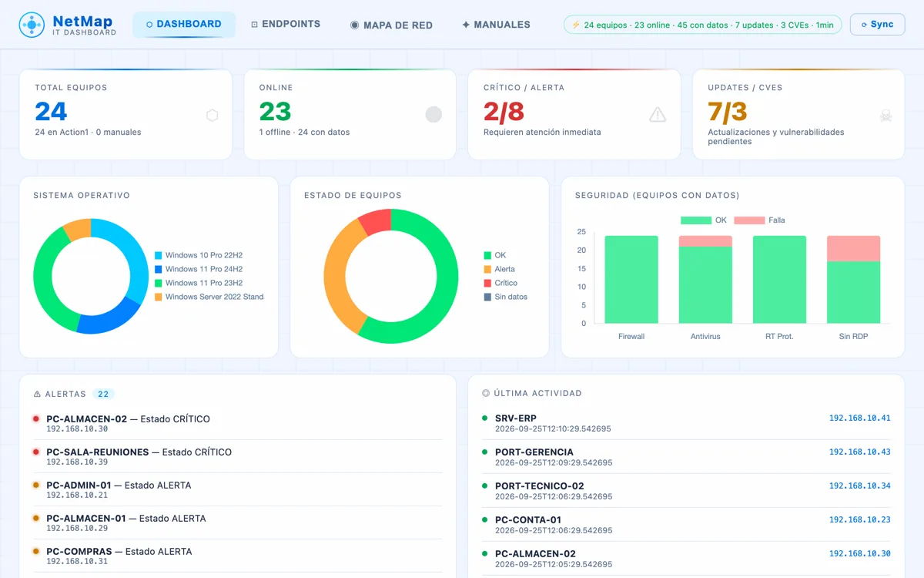Viewport: 924px width, 578px height.
Task: Click red status dot beside PC-SALA-REUNIONES
Action: [x=35, y=452]
